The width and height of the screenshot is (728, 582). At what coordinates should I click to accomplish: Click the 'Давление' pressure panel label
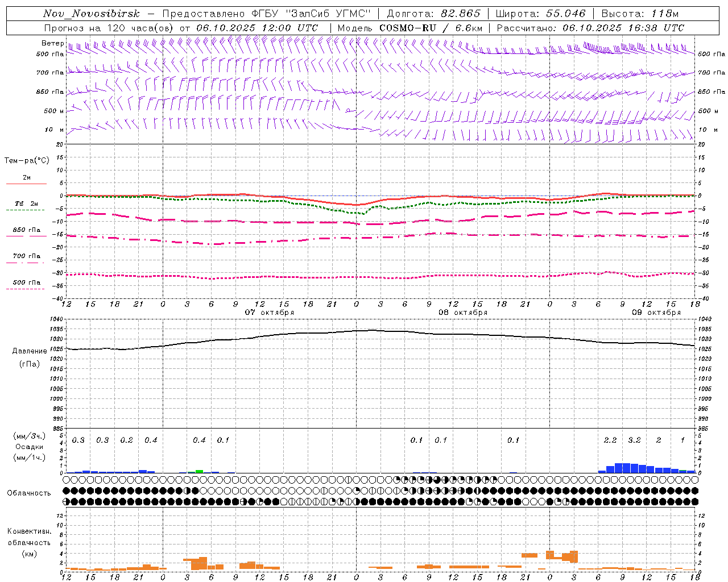[x=30, y=351]
